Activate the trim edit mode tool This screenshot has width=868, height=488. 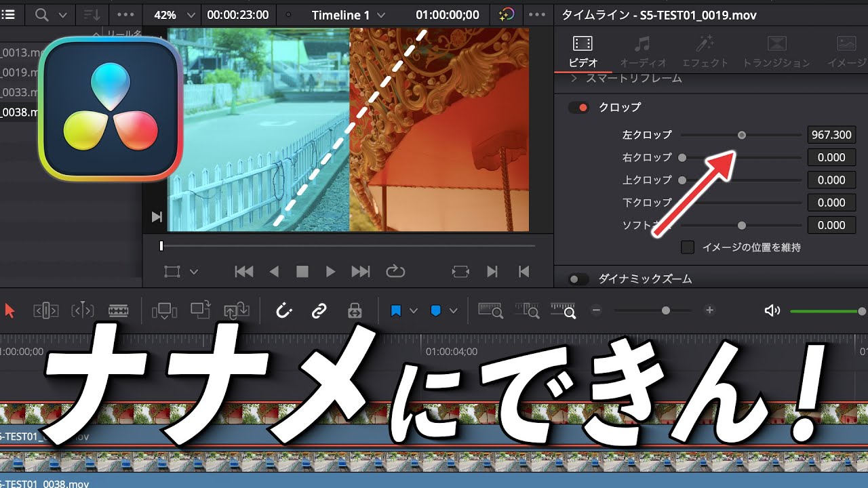point(46,311)
